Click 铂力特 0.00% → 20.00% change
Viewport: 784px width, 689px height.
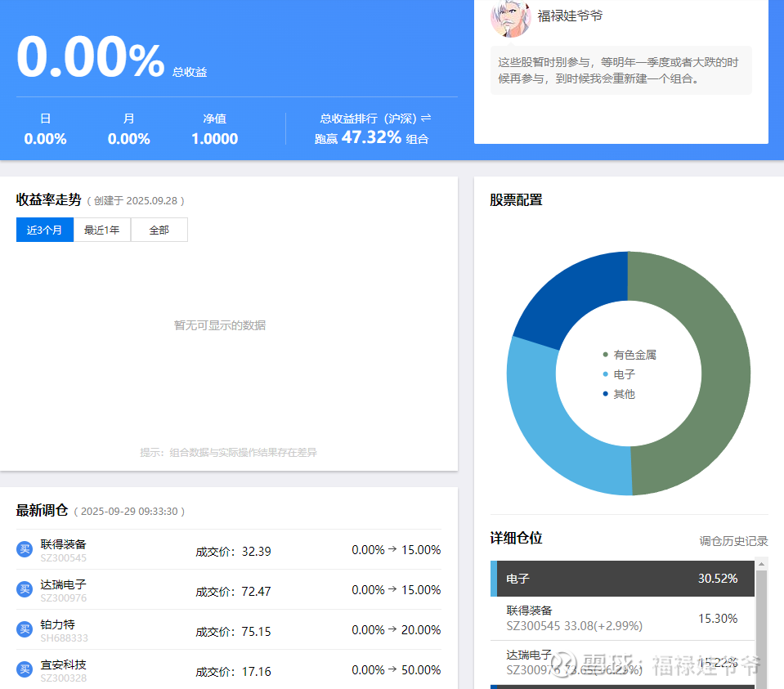pyautogui.click(x=396, y=630)
